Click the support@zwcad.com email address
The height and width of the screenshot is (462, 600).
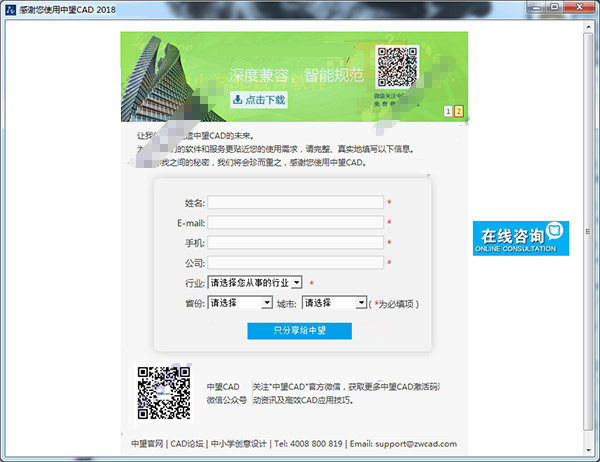pyautogui.click(x=416, y=444)
